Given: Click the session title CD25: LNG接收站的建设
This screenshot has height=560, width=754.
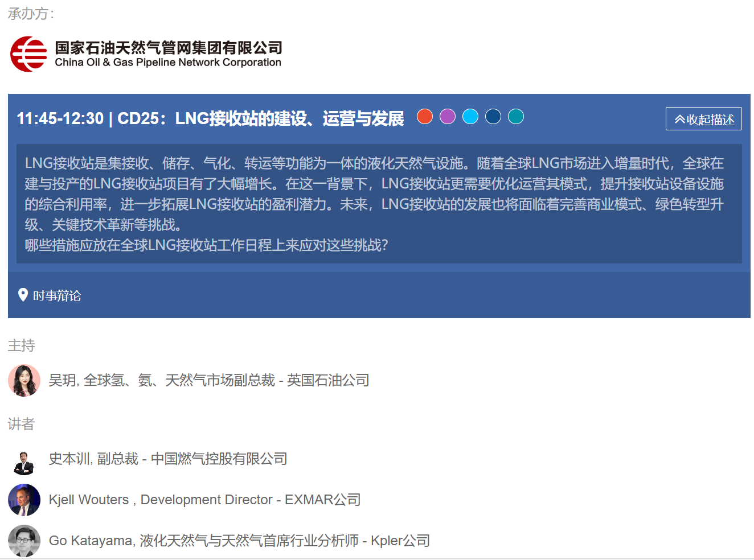Looking at the screenshot, I should 210,118.
